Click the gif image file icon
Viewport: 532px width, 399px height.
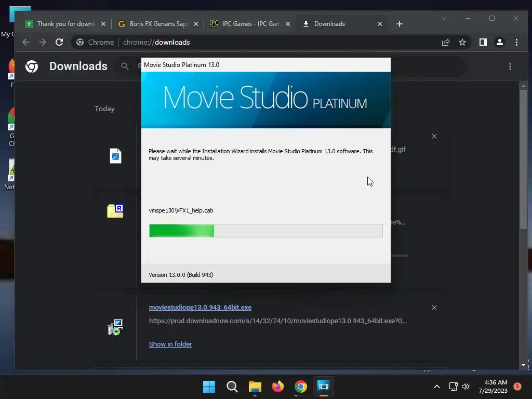[x=115, y=156]
